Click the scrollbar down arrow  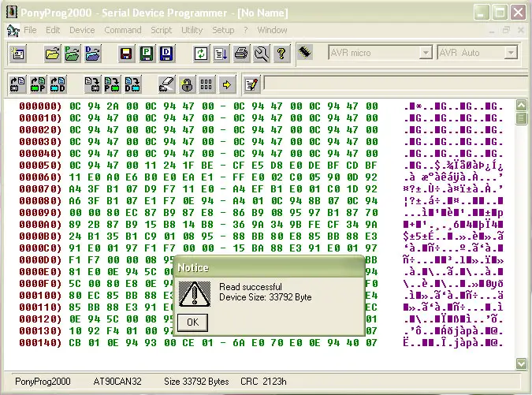tap(521, 363)
